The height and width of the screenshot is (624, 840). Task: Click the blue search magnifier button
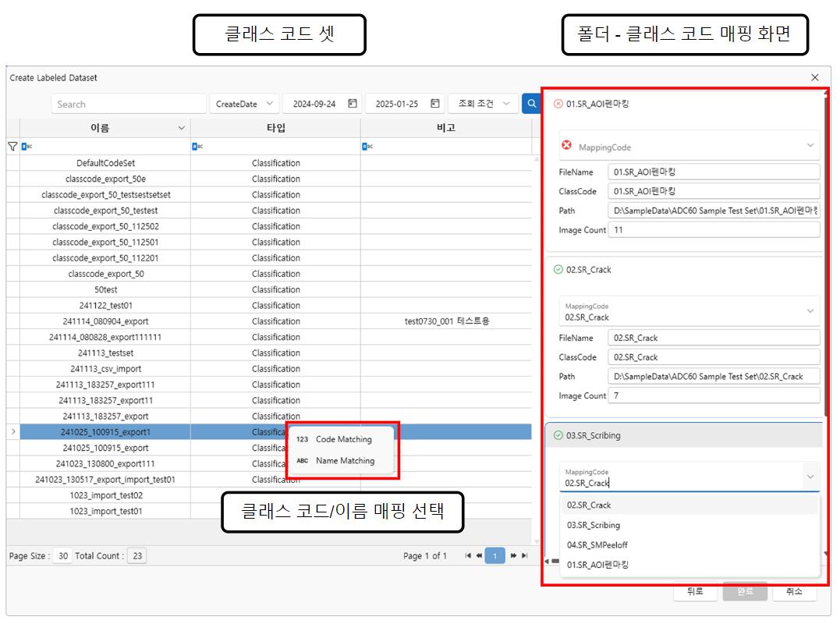[531, 104]
